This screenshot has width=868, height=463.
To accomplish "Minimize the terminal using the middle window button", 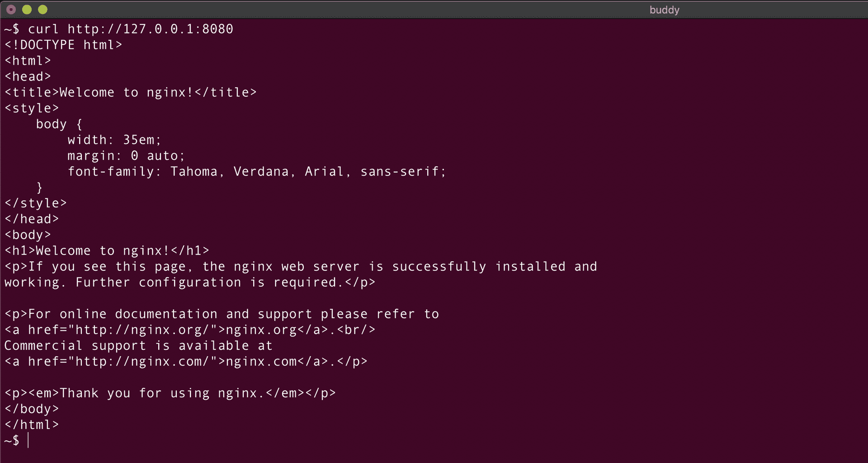I will tap(27, 9).
